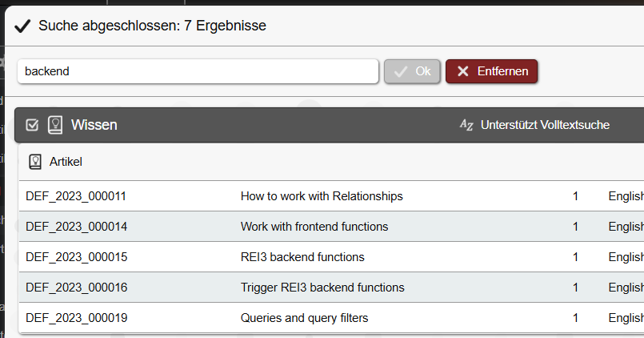644x338 pixels.
Task: Select record number DEF_2023_000016
Action: pyautogui.click(x=76, y=288)
